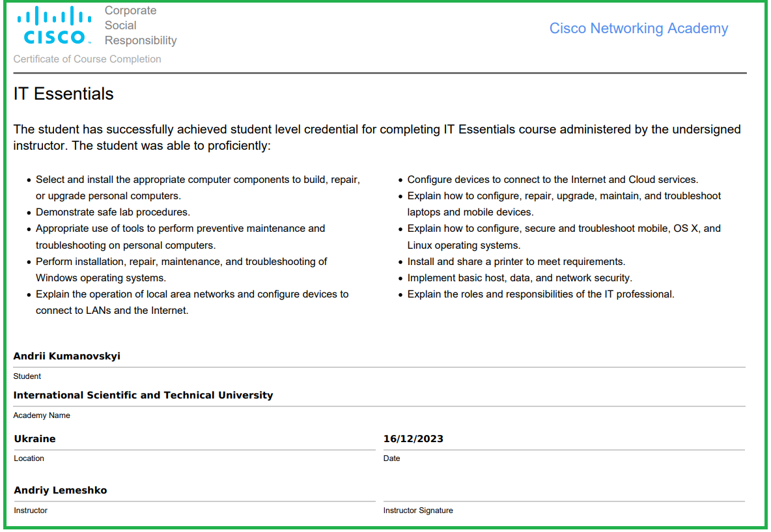This screenshot has height=532, width=771.
Task: Click the bullet about laptops and mobile devices
Action: (564, 204)
